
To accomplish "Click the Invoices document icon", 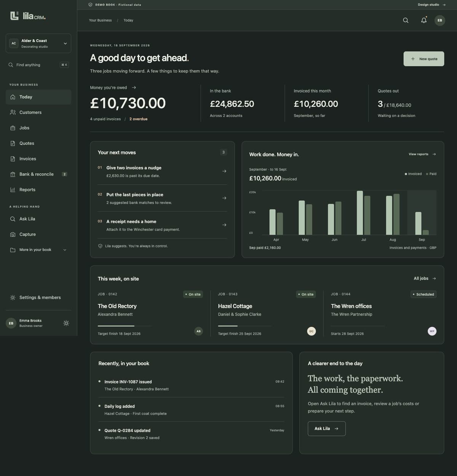I will pyautogui.click(x=13, y=159).
